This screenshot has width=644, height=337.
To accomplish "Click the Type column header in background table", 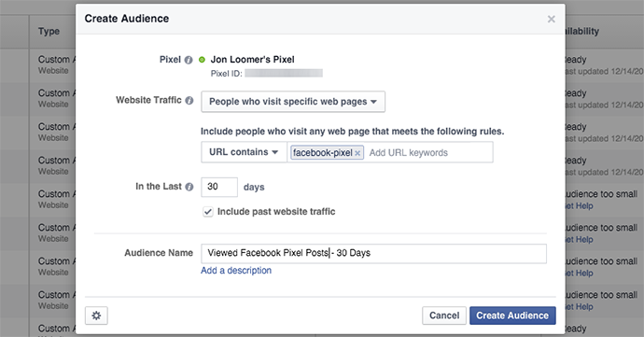I will click(49, 31).
